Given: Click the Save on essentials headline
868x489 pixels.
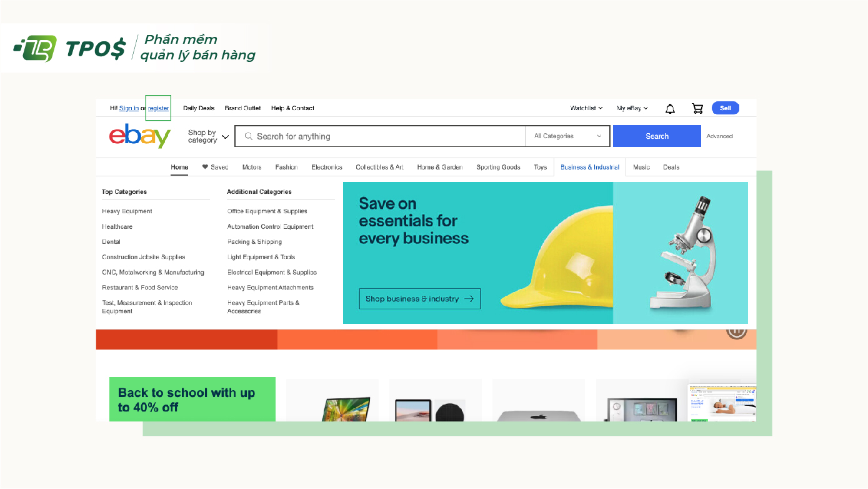Looking at the screenshot, I should (414, 221).
